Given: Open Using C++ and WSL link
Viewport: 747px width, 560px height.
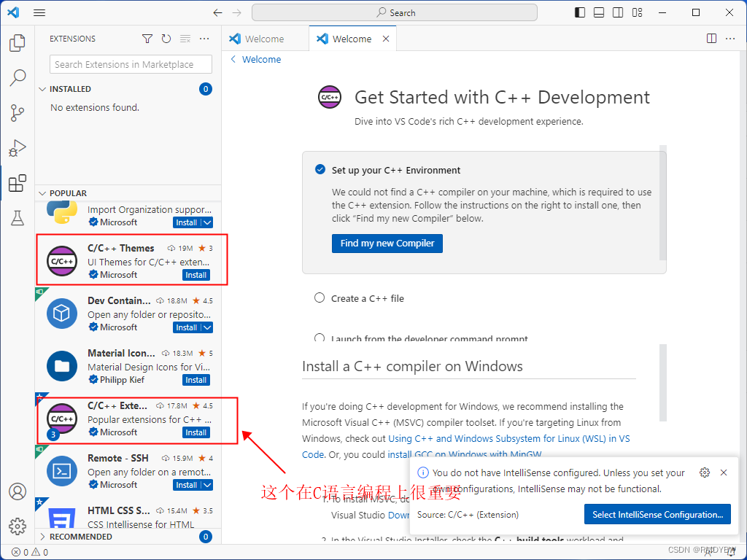Looking at the screenshot, I should 508,438.
